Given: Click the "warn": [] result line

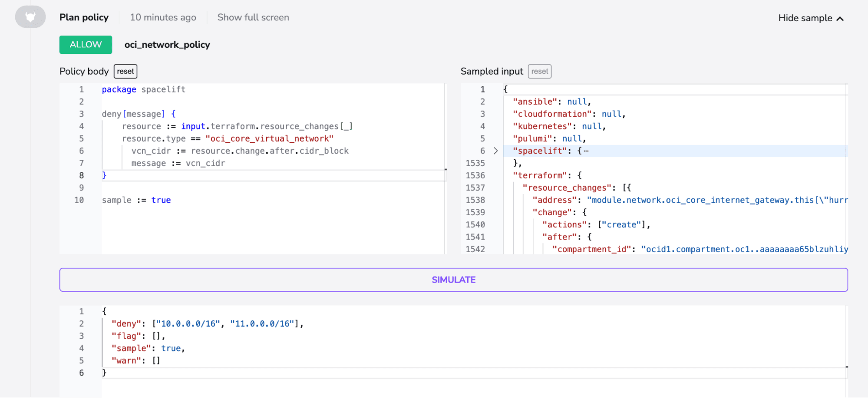Looking at the screenshot, I should 136,361.
